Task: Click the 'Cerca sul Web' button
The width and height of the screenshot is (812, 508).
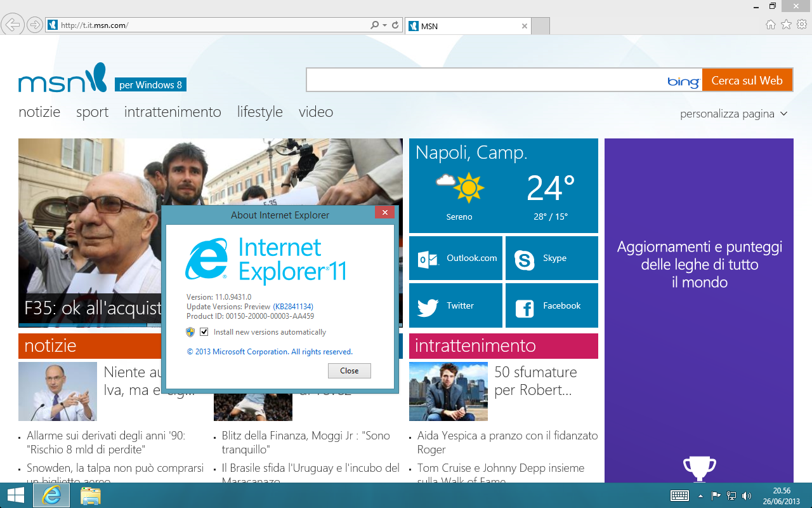Action: [x=747, y=80]
